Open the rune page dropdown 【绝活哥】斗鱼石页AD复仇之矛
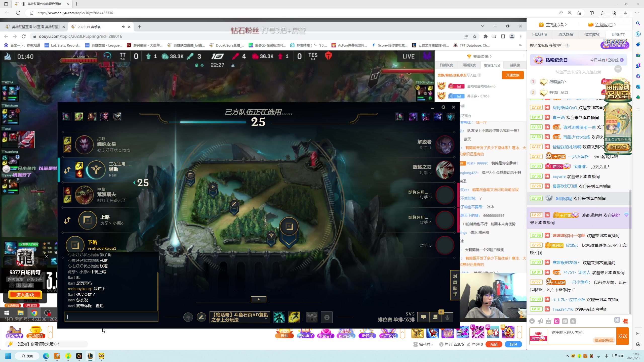This screenshot has width=644, height=362. 240,317
